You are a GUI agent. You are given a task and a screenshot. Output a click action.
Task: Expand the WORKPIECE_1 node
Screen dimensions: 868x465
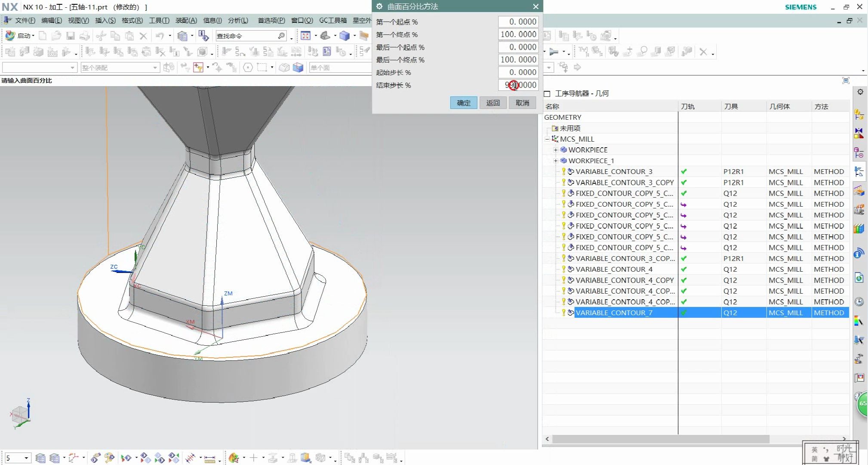point(555,161)
